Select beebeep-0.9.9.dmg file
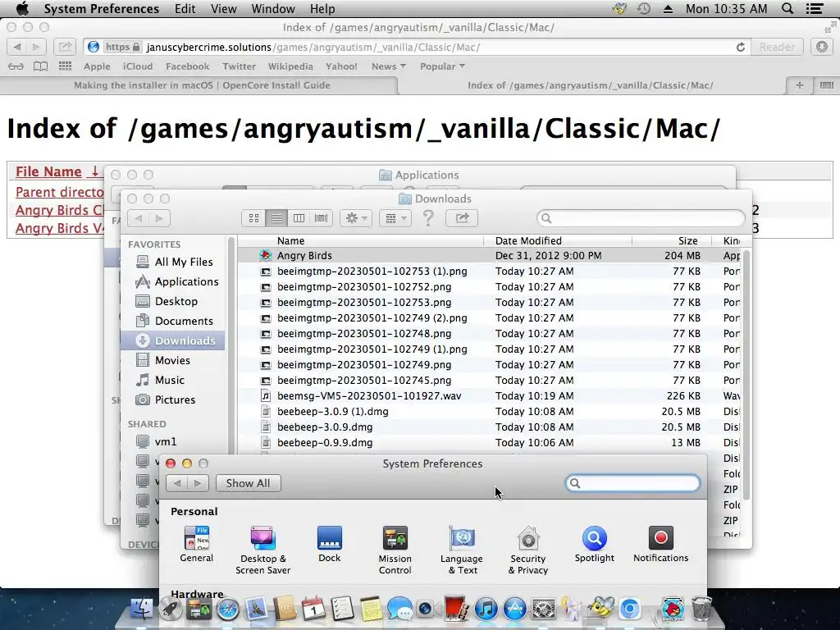The height and width of the screenshot is (630, 840). [490, 442]
